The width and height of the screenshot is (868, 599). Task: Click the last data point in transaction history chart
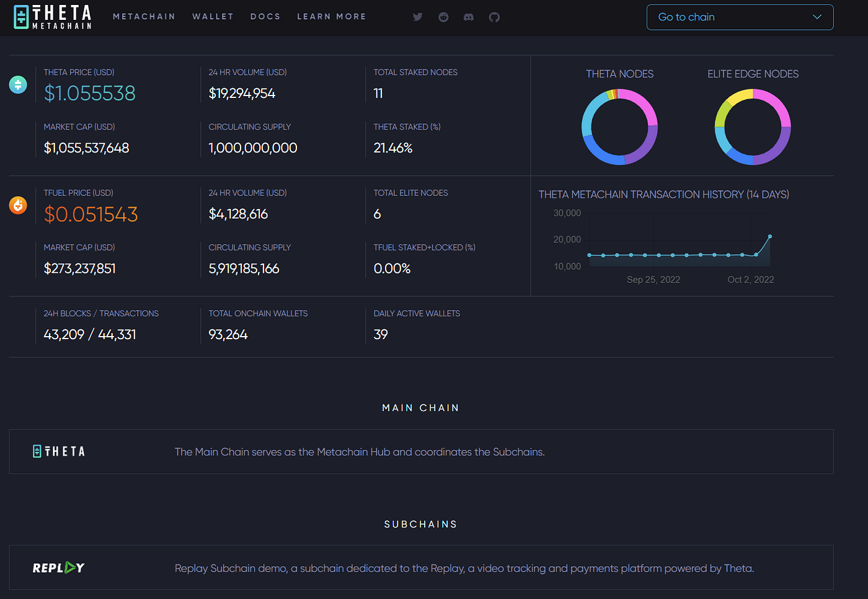(x=770, y=236)
